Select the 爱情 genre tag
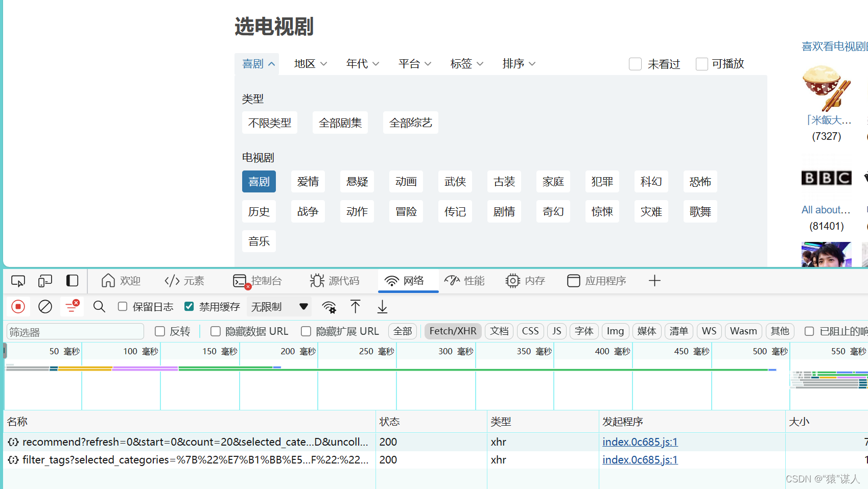The width and height of the screenshot is (868, 489). click(x=308, y=182)
